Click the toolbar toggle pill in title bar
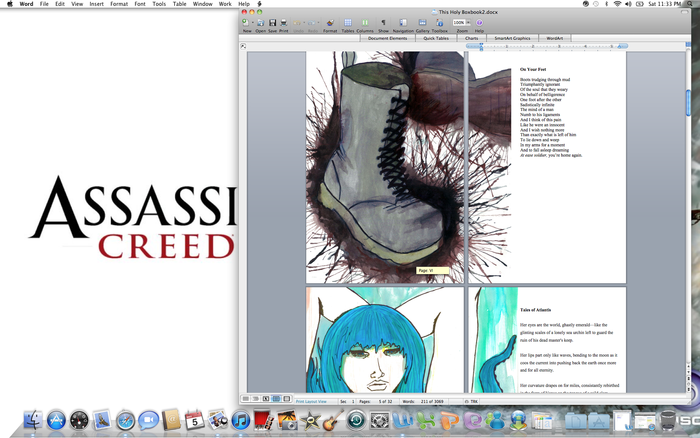 684,12
